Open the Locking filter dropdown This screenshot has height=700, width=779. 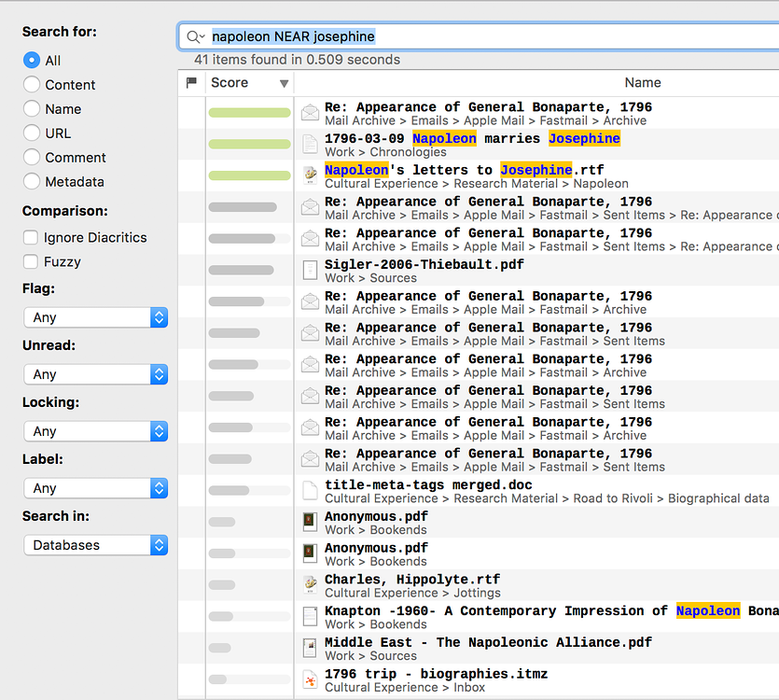(x=95, y=431)
